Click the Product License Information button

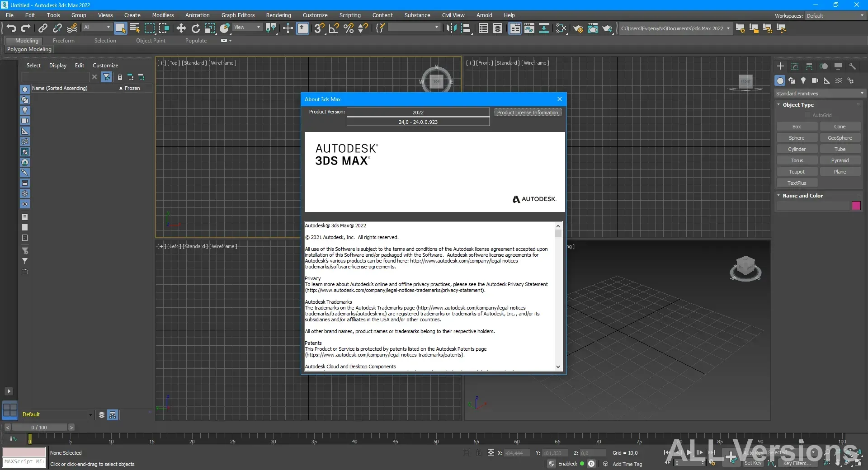[x=528, y=112]
